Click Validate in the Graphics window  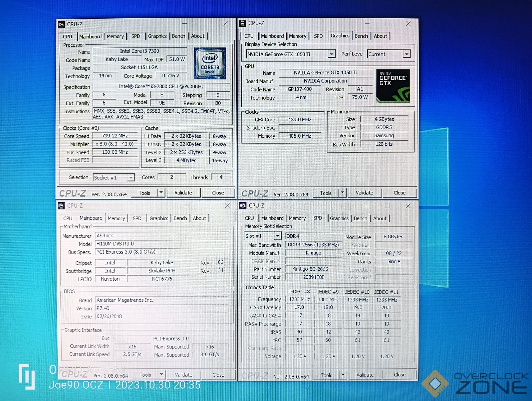(x=364, y=193)
